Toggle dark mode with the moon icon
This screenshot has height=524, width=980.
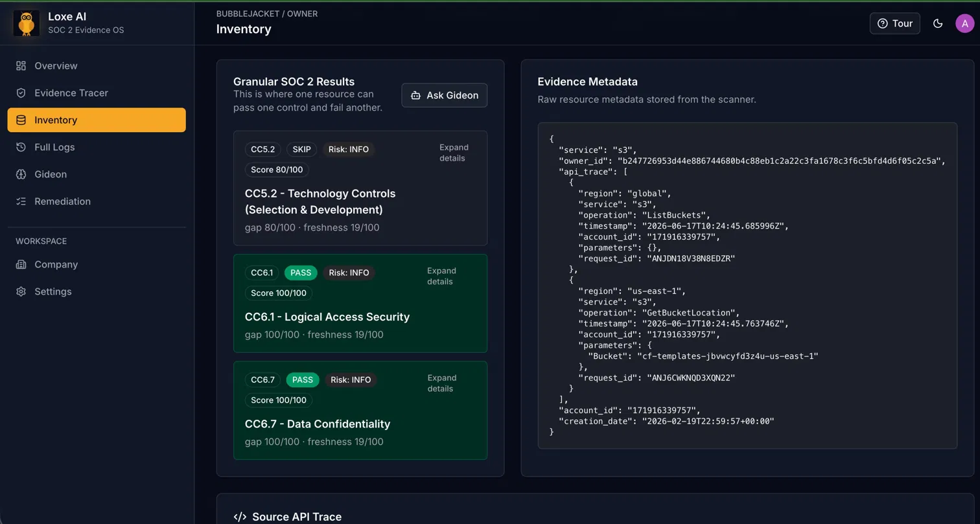point(937,23)
